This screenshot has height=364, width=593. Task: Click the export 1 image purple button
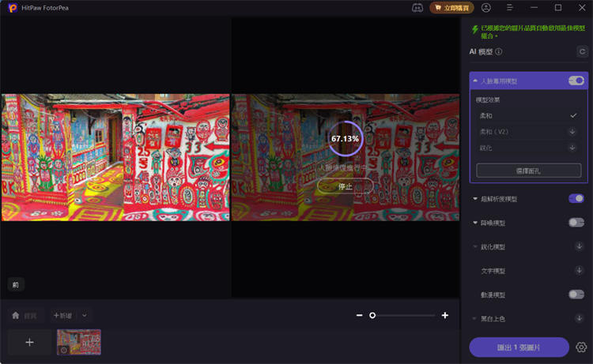[x=519, y=347]
